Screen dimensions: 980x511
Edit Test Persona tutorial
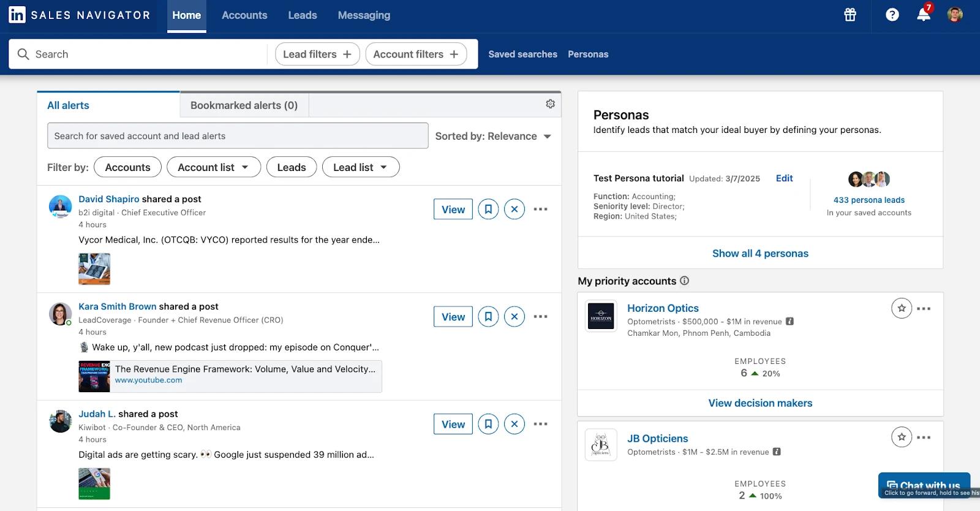point(784,178)
